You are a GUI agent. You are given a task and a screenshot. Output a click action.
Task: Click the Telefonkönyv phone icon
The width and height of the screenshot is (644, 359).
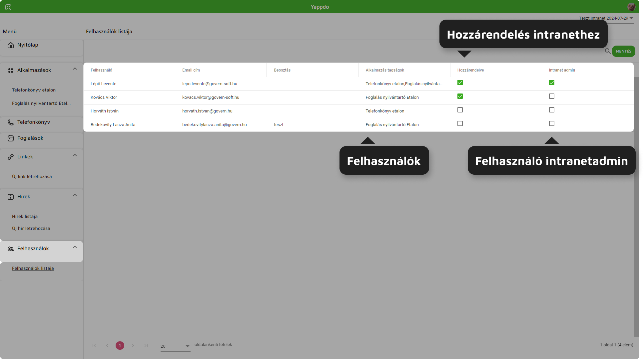11,122
